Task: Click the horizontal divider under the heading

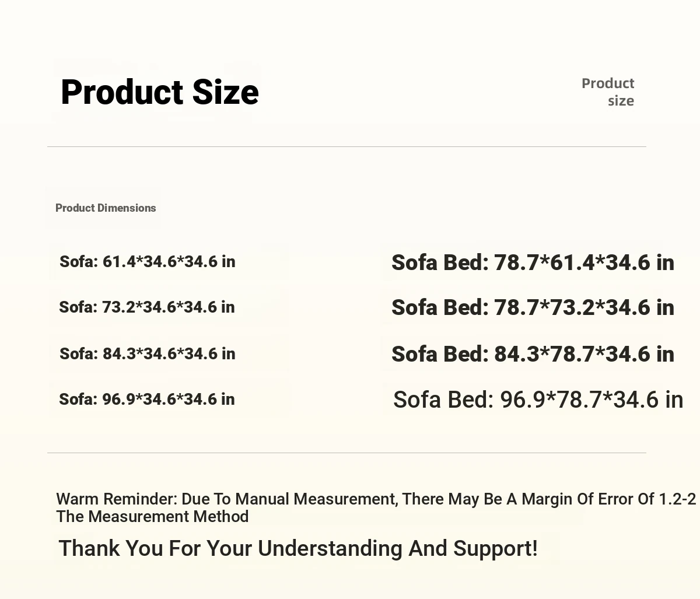Action: tap(346, 146)
